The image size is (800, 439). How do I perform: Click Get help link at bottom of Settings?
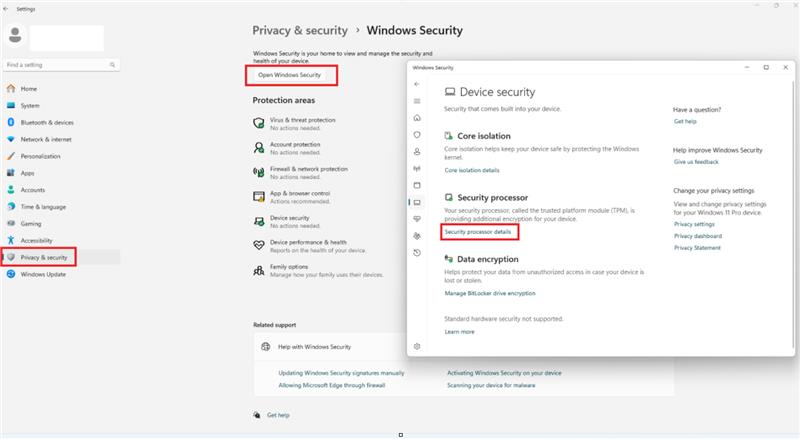pos(278,415)
